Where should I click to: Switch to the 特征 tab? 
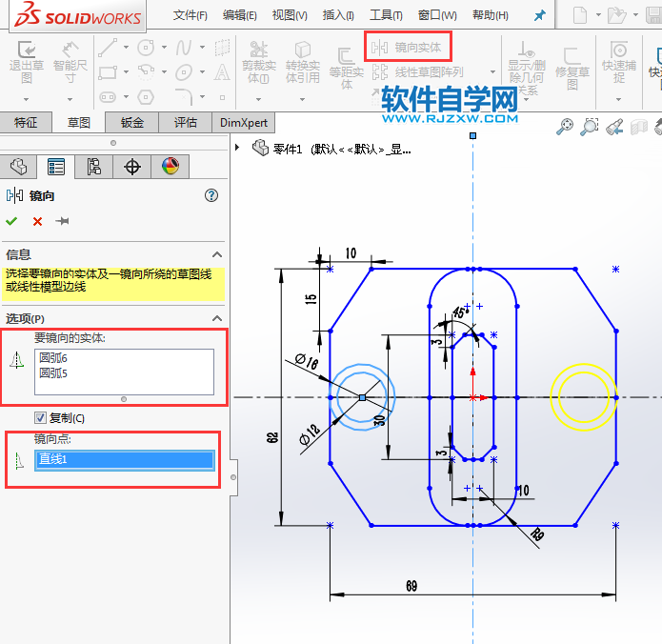click(26, 123)
